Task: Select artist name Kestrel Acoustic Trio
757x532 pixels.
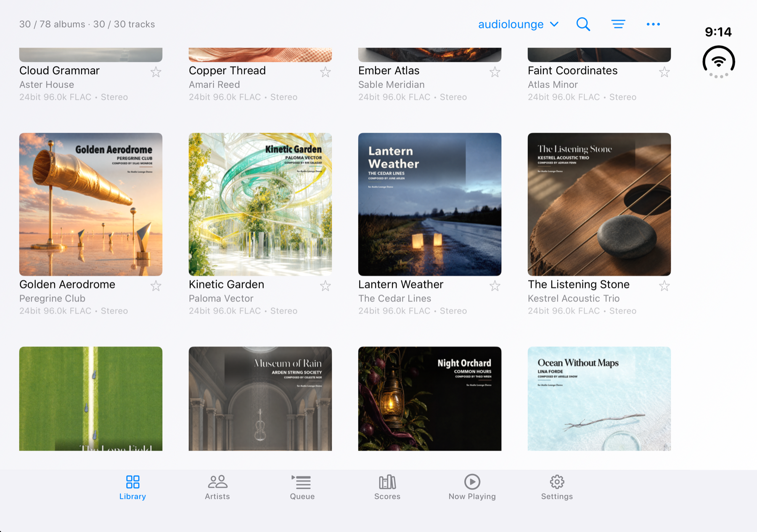Action: click(574, 298)
